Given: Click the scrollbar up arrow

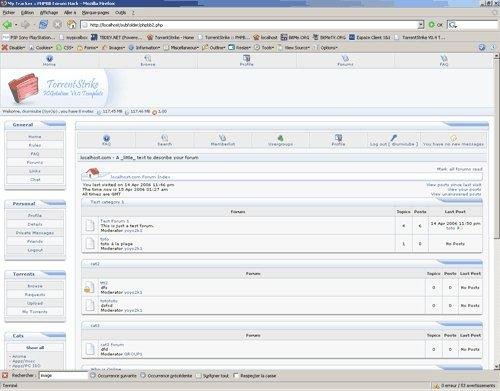Looking at the screenshot, I should coord(497,56).
